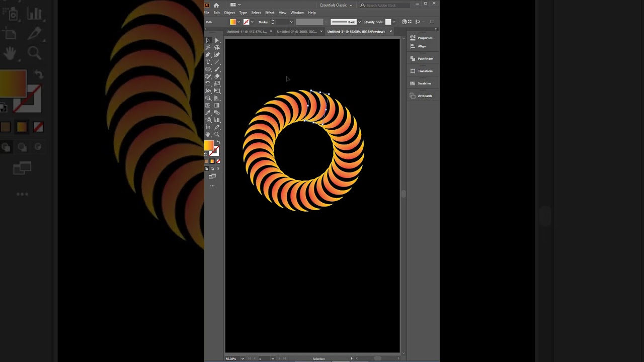Viewport: 644px width, 362px height.
Task: Open the Properties panel
Action: (422, 38)
